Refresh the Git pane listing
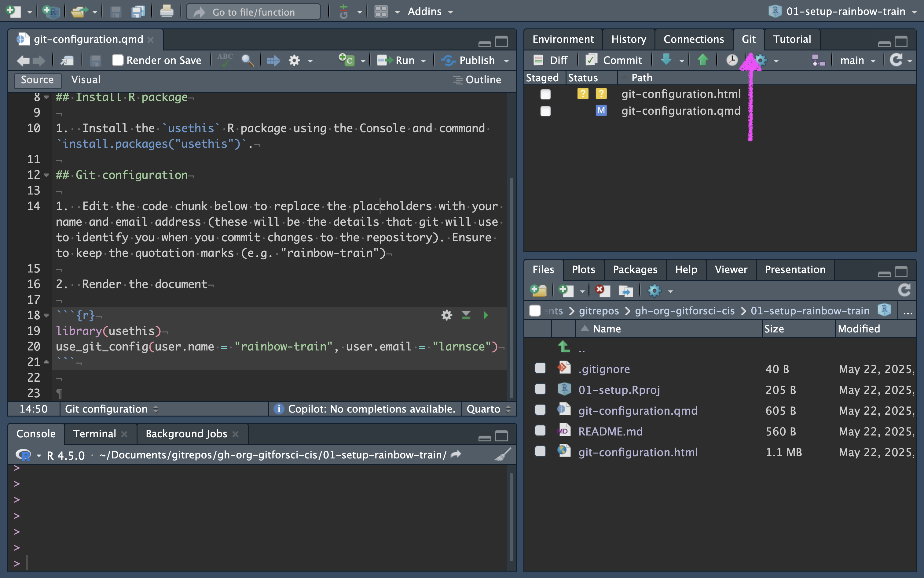Screen dimensions: 924x578 [x=896, y=60]
